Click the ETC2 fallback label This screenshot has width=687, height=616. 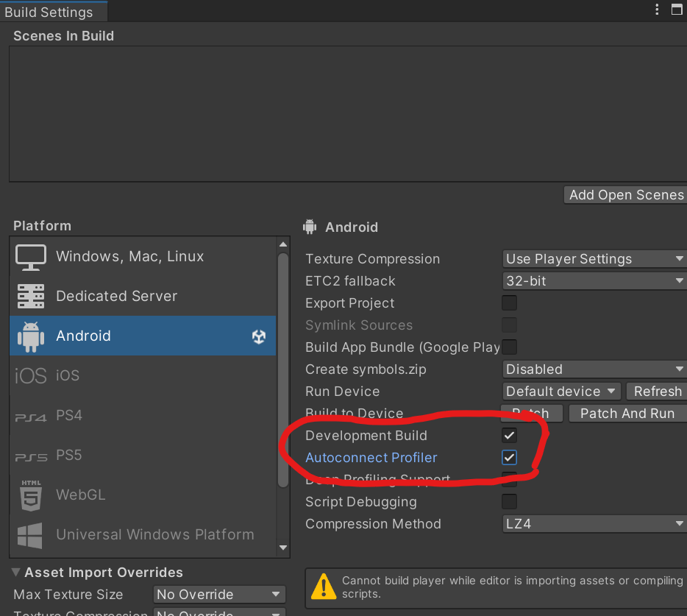tap(350, 280)
